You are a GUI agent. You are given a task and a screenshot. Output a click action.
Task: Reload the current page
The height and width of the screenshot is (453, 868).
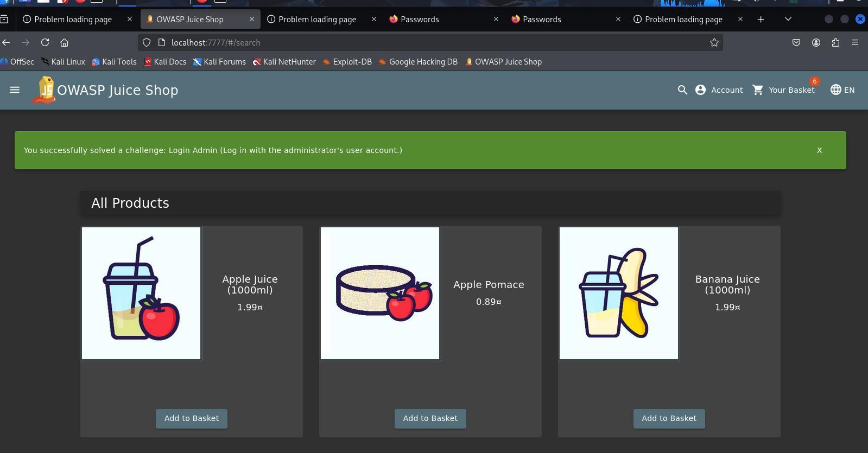pyautogui.click(x=45, y=42)
